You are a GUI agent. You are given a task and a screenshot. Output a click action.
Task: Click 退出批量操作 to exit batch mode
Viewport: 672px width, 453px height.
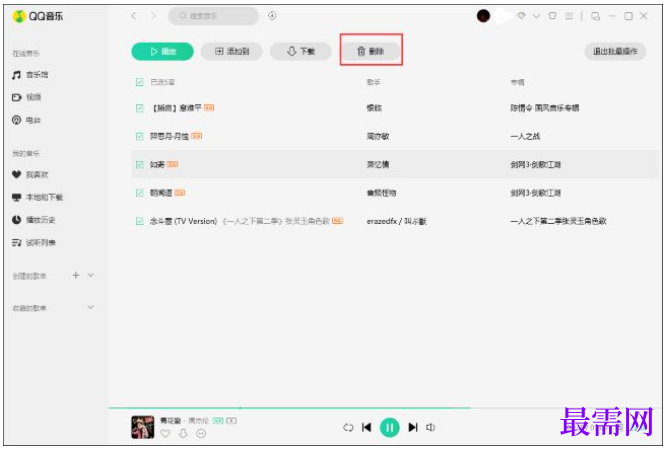point(615,51)
